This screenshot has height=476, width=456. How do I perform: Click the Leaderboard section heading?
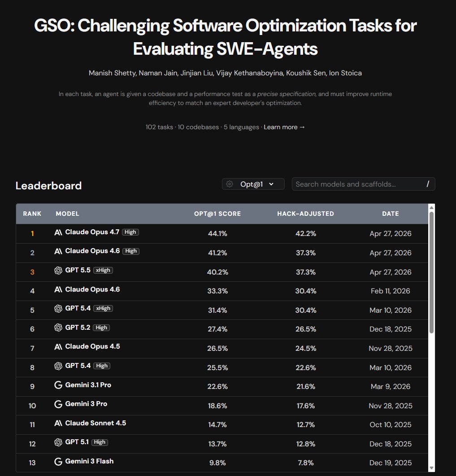coord(48,185)
